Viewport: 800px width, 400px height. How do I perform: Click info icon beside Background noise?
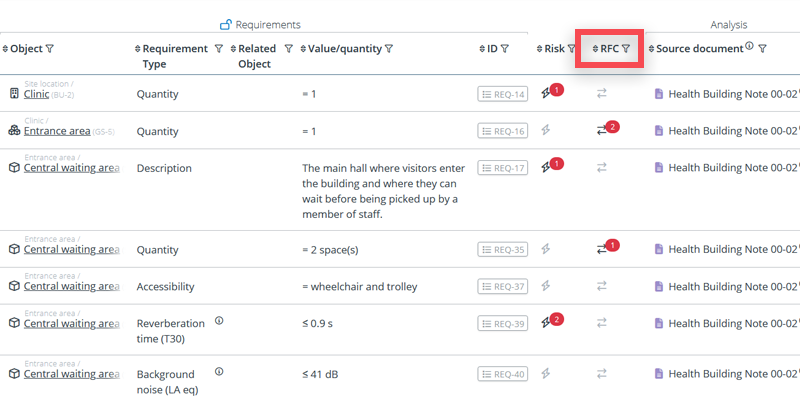point(219,371)
